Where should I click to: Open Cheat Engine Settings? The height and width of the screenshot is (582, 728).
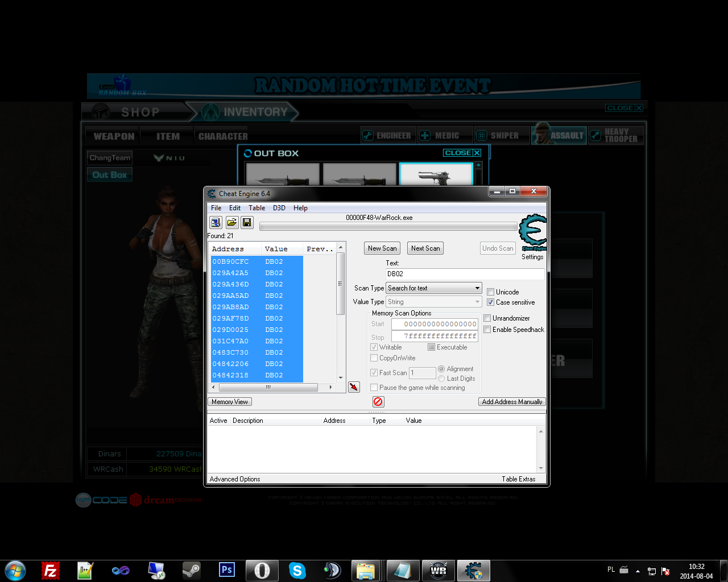tap(532, 257)
